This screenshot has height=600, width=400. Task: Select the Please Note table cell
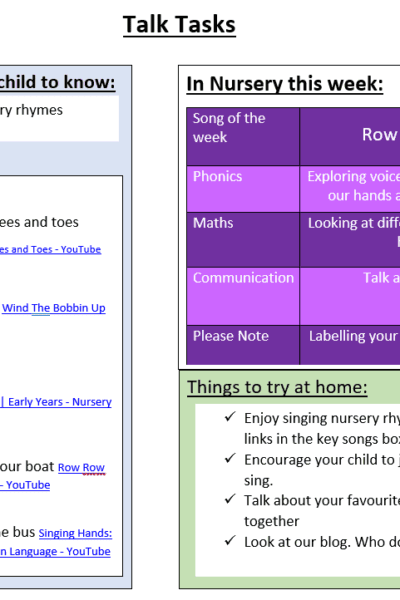pos(243,345)
